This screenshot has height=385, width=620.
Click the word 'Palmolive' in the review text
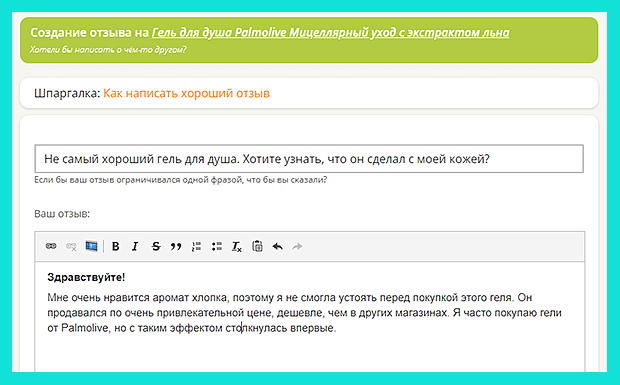(85, 328)
